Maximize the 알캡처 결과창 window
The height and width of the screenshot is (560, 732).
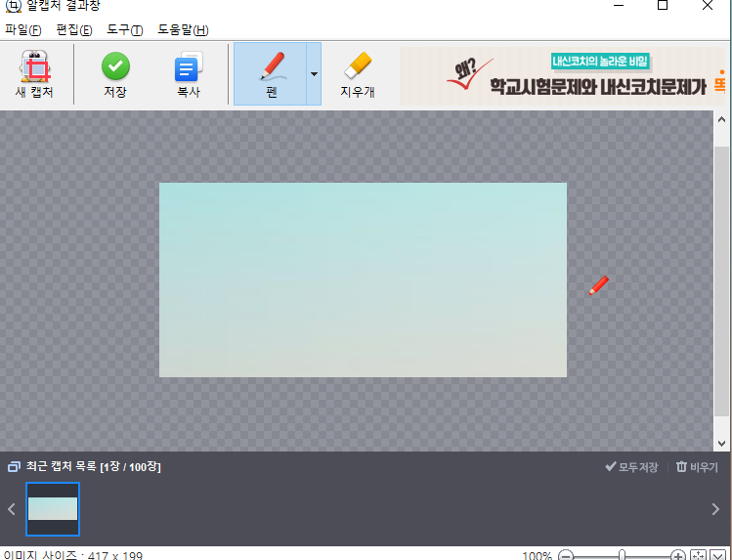663,6
